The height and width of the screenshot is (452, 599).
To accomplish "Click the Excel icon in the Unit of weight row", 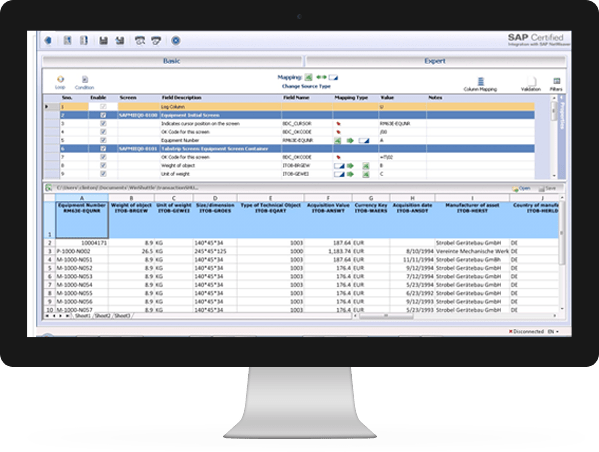I will point(366,174).
